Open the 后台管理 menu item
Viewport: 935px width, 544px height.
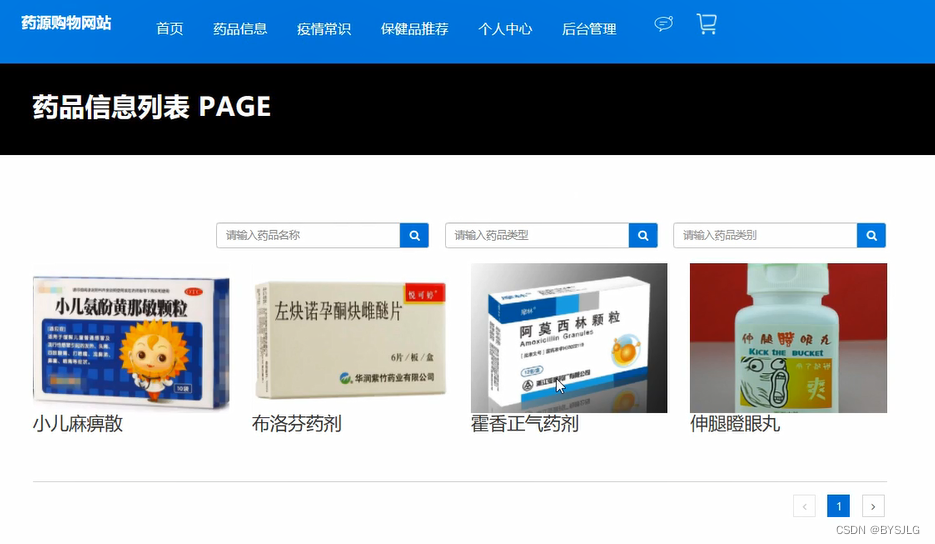(589, 29)
